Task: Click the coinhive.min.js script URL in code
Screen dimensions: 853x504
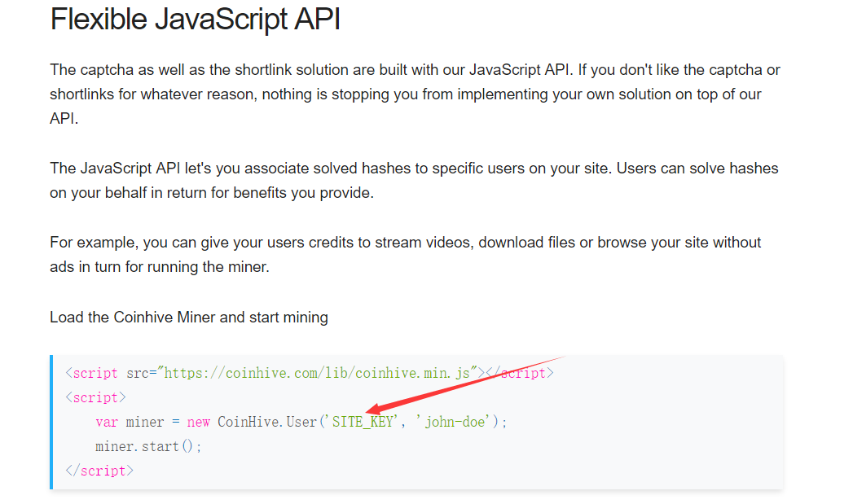Action: tap(317, 373)
